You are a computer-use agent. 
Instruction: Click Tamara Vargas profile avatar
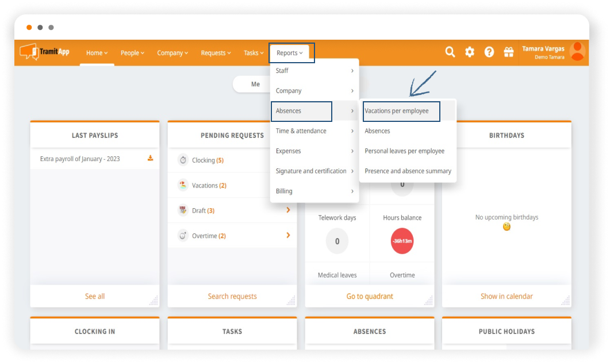pos(577,52)
